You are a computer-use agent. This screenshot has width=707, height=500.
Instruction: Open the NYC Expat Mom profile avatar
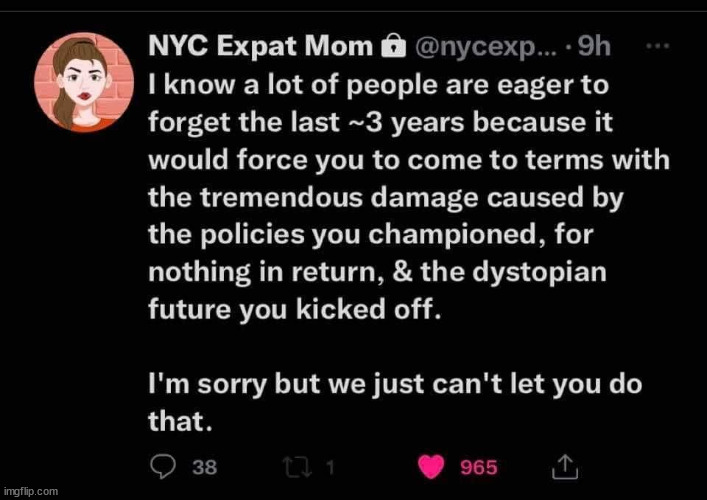pyautogui.click(x=84, y=82)
